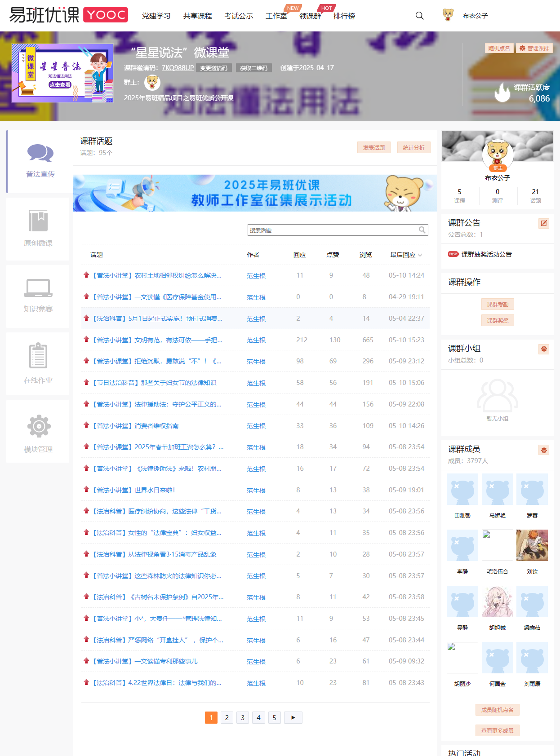Open 领课群 menu item
Image resolution: width=560 pixels, height=756 pixels.
310,16
